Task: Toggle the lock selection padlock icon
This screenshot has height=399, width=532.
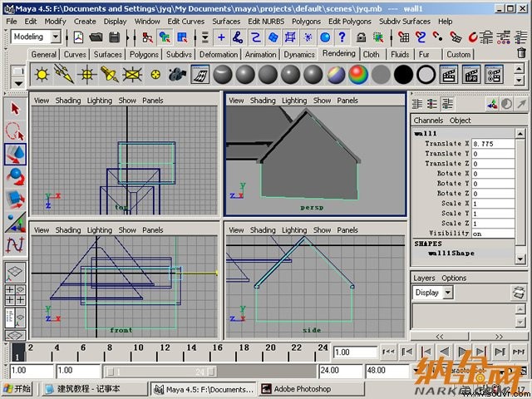Action: tap(361, 37)
